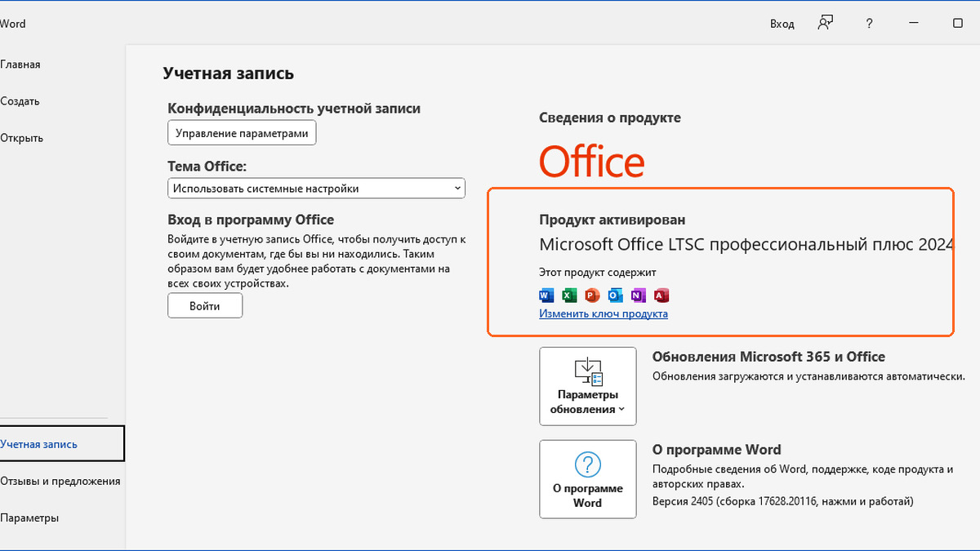Screen dimensions: 980x551
Task: Open help with the question mark icon
Action: [870, 24]
